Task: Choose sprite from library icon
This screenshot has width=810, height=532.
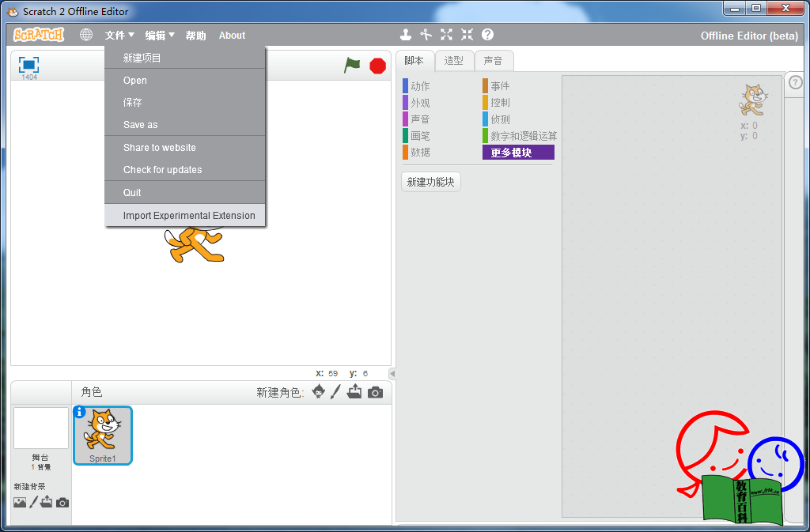Action: point(319,391)
